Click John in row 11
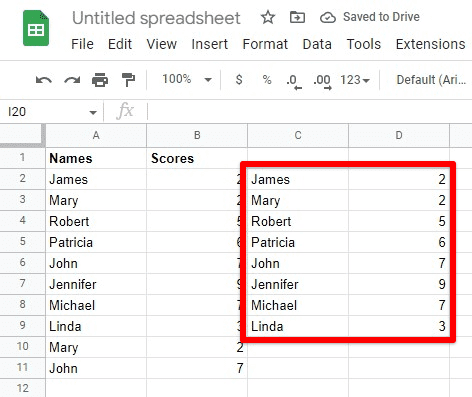Viewport: 472px width, 397px height. (x=96, y=368)
